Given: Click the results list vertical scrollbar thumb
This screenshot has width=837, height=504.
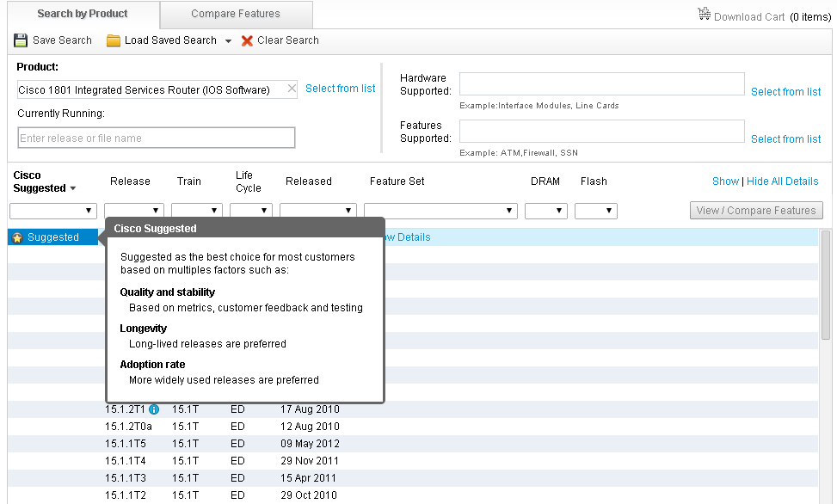Looking at the screenshot, I should point(826,285).
